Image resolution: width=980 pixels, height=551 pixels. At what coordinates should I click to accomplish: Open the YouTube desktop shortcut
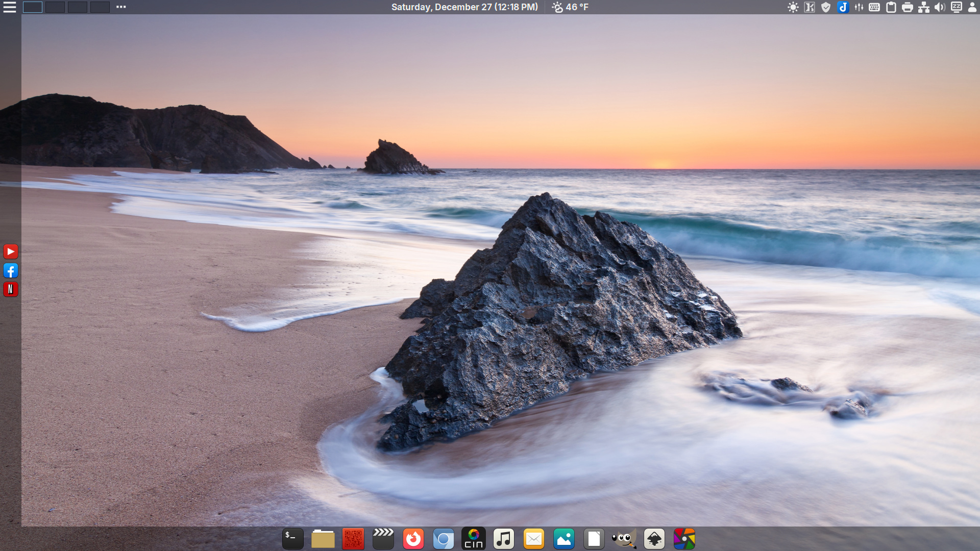10,251
